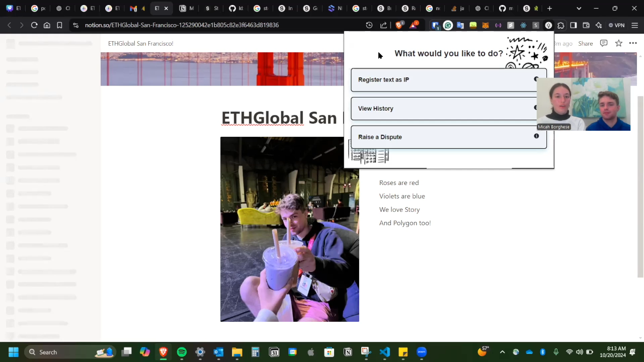Open File Explorer from the taskbar

(237, 352)
